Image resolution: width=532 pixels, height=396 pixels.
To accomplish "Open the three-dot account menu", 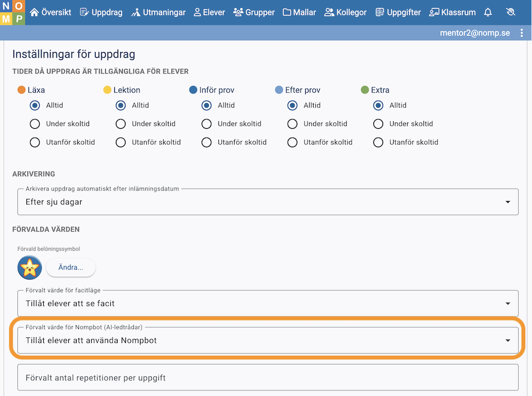I will tap(521, 33).
